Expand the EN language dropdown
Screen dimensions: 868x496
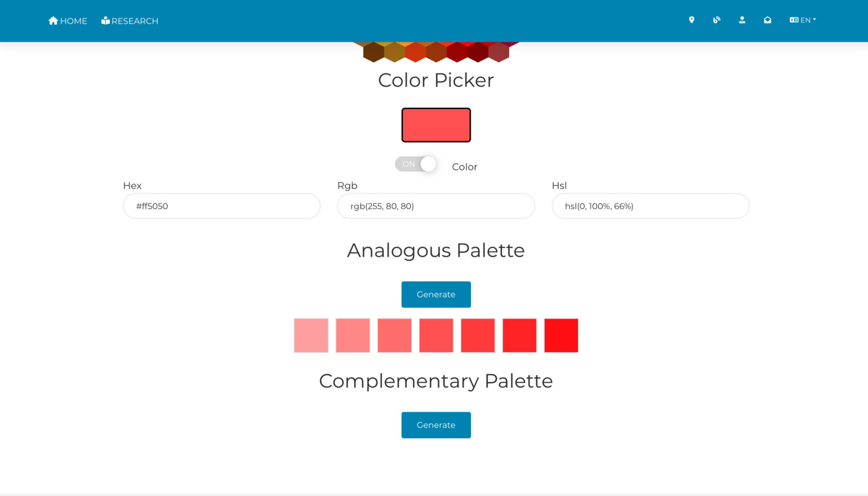click(803, 20)
